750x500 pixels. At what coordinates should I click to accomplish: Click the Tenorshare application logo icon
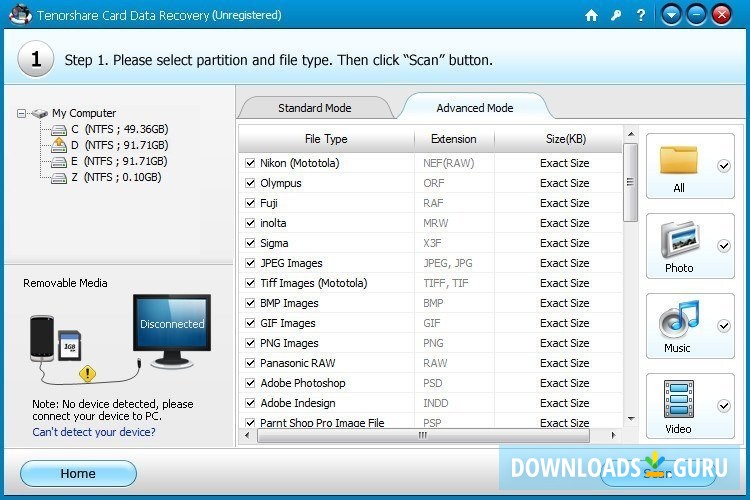[20, 14]
